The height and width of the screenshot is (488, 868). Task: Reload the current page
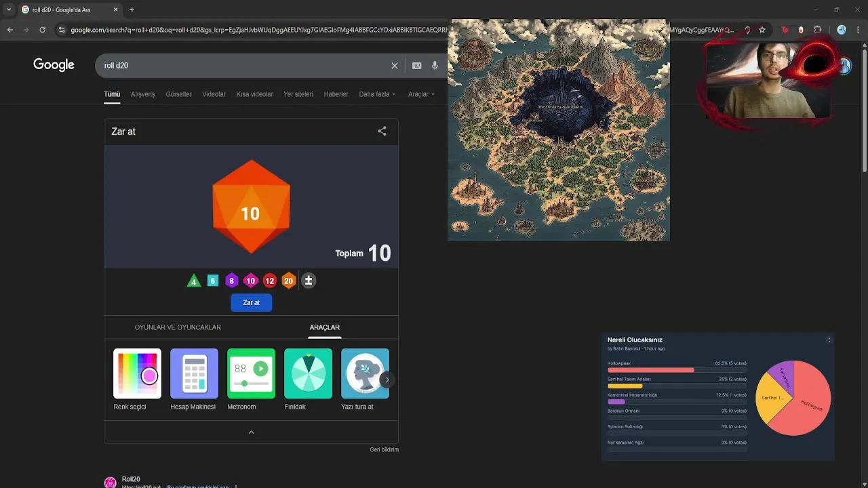42,30
